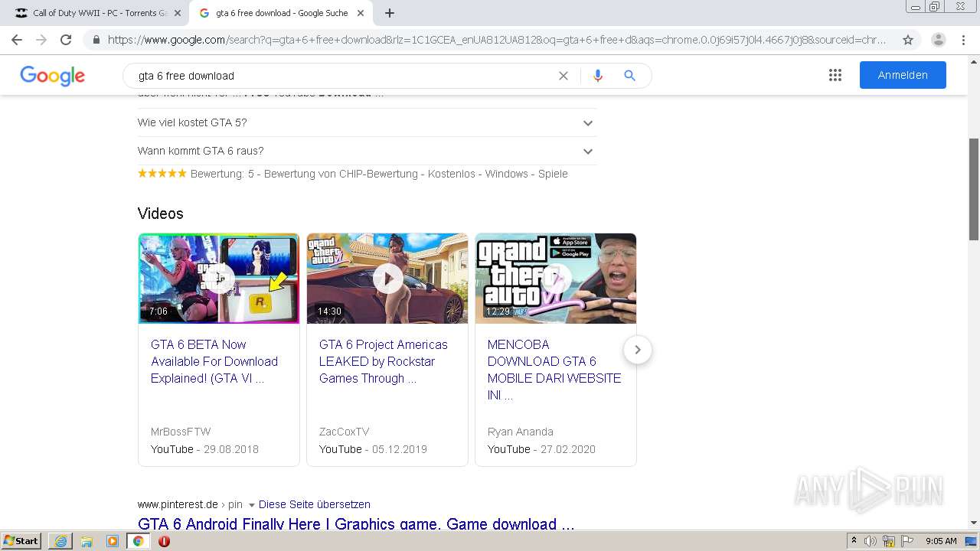
Task: Open Windows Start menu
Action: click(x=21, y=541)
